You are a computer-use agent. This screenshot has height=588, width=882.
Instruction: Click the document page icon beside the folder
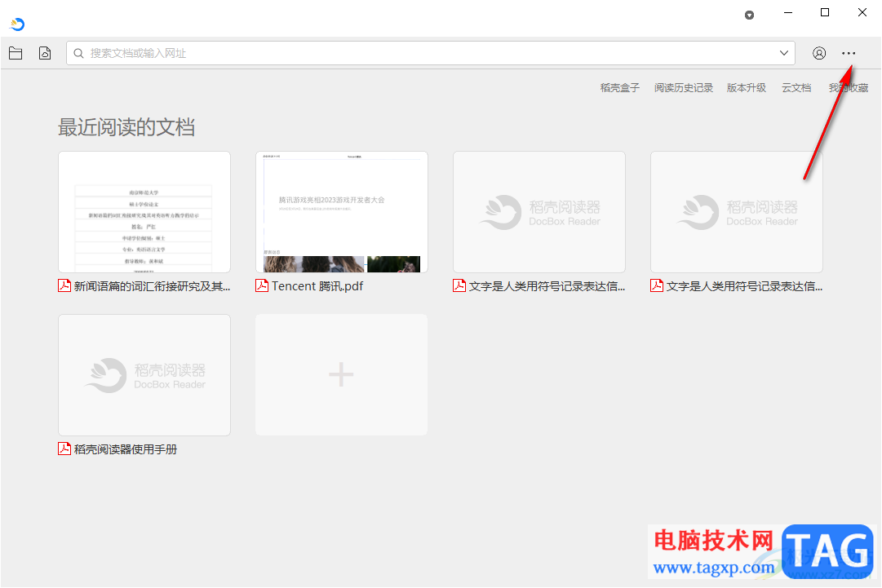tap(45, 53)
